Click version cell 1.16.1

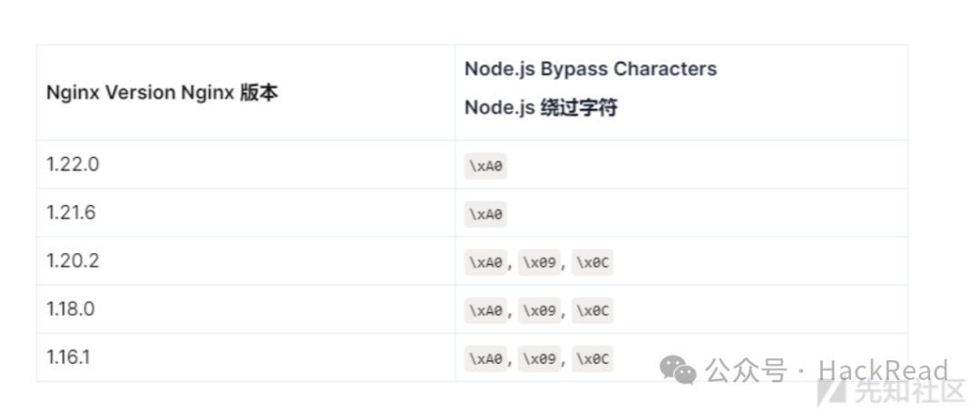68,356
